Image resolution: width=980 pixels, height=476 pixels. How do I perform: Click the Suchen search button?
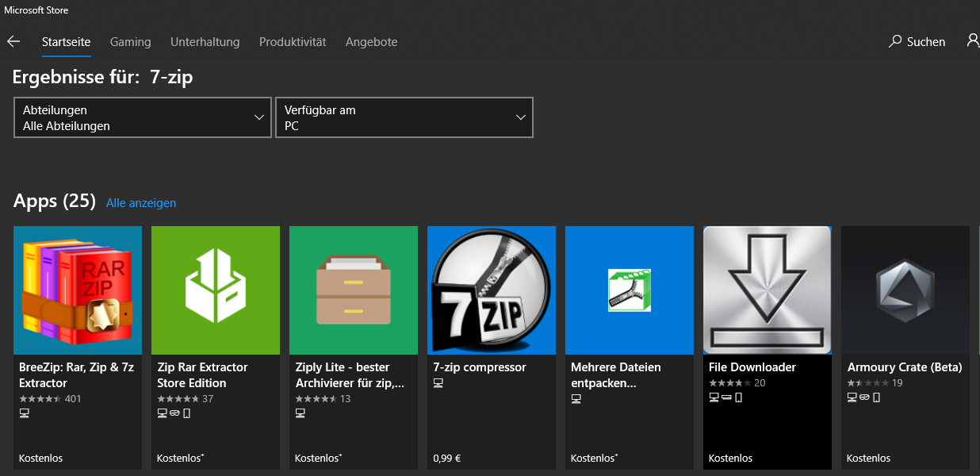click(x=917, y=42)
